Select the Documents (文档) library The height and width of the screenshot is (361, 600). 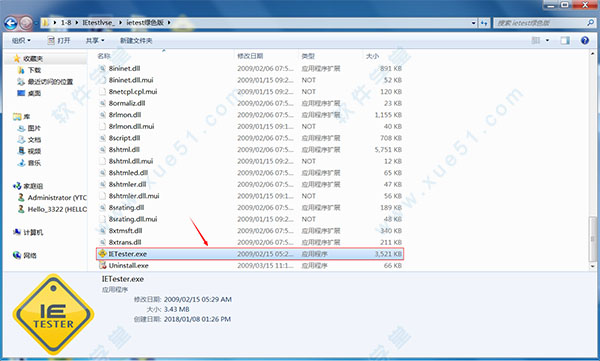tap(34, 140)
